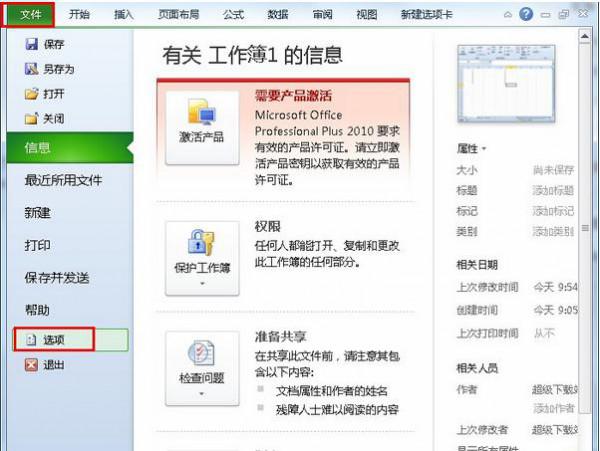Click the 关闭 folder icon

31,119
